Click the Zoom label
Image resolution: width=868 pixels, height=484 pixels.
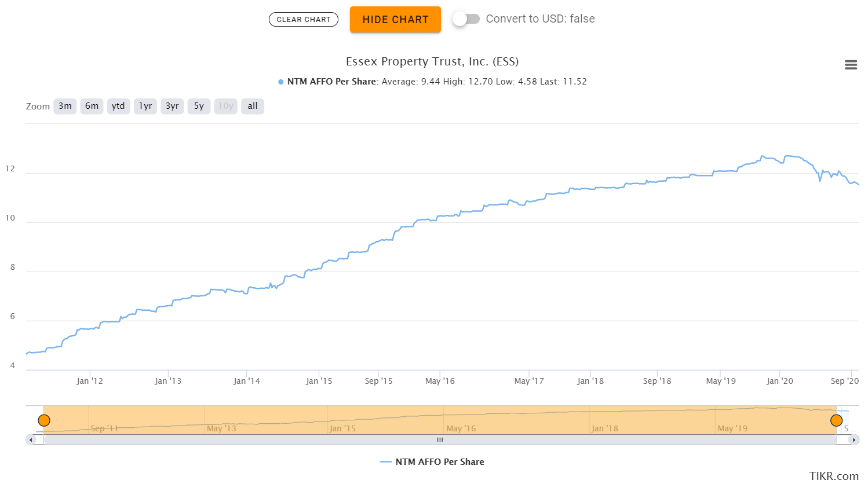(38, 107)
